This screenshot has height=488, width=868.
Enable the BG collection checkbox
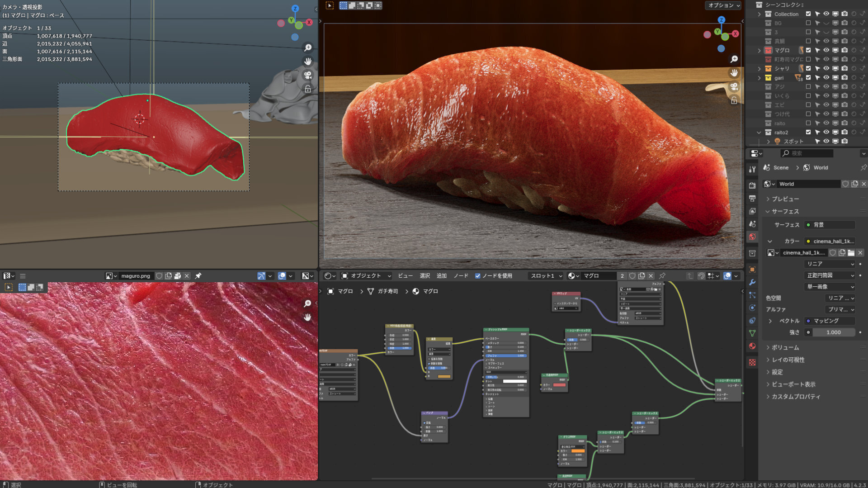coord(808,23)
